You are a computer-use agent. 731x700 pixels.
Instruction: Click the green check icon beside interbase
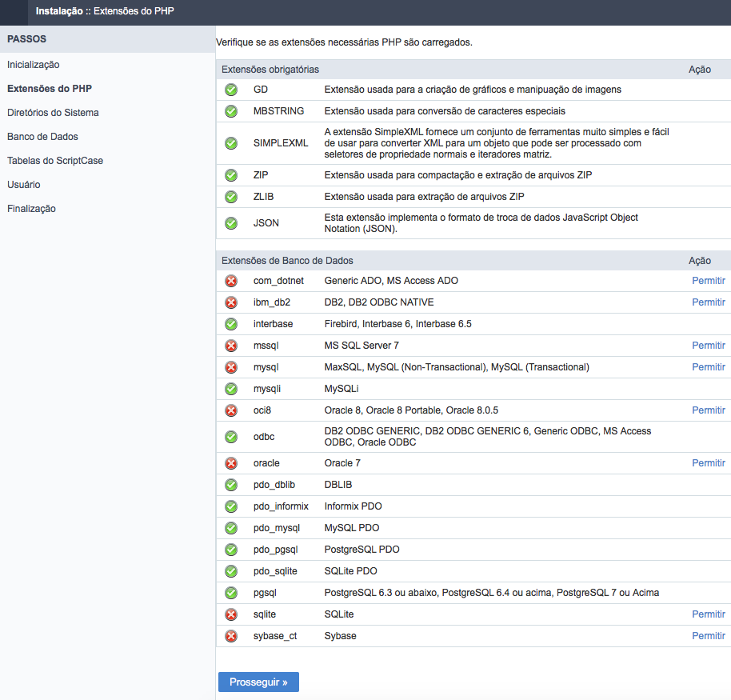[231, 324]
